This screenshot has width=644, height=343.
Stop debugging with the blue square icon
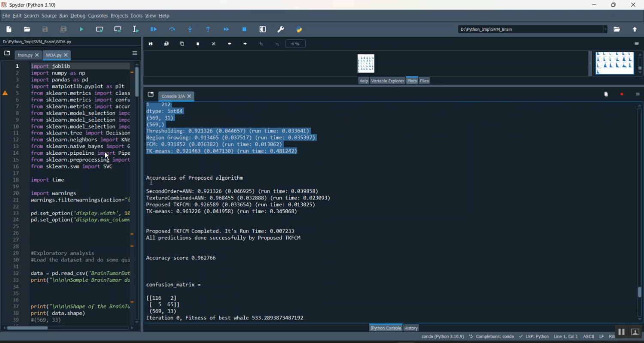(x=244, y=30)
